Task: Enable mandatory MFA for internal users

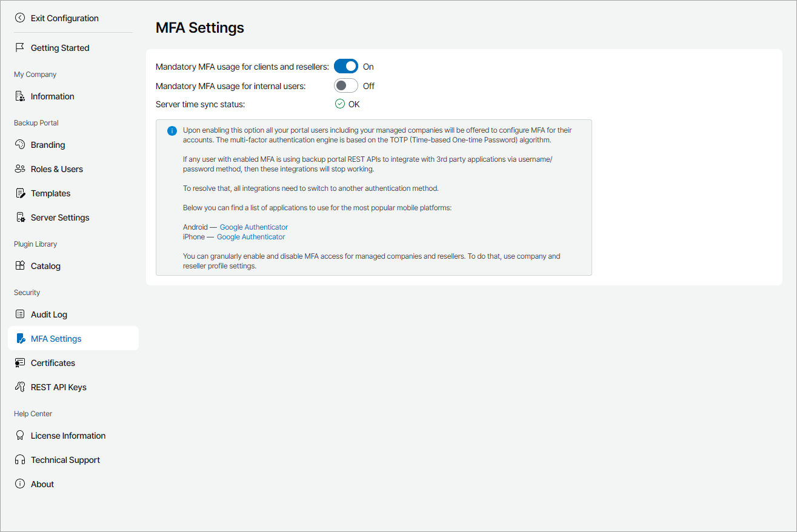Action: [346, 85]
